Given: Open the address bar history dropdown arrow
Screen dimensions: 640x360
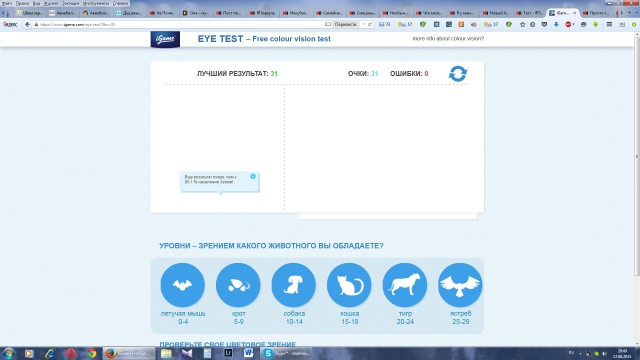Looking at the screenshot, I should point(364,24).
